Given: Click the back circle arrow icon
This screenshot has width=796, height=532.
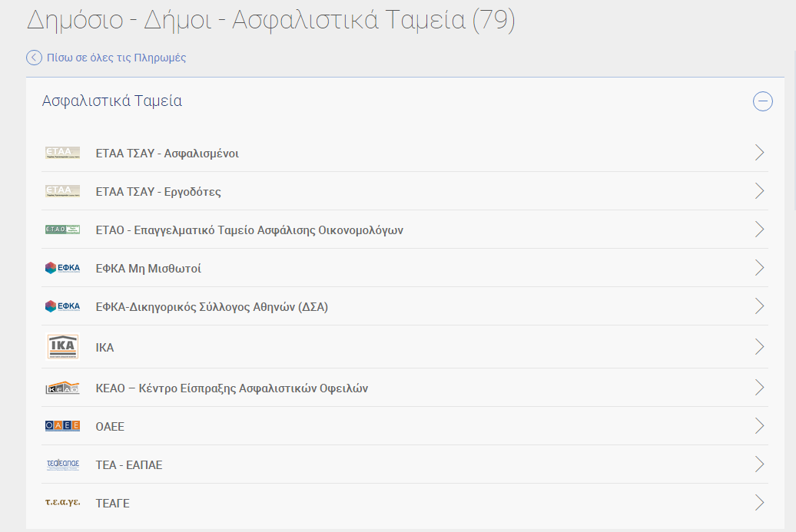Looking at the screenshot, I should tap(34, 58).
